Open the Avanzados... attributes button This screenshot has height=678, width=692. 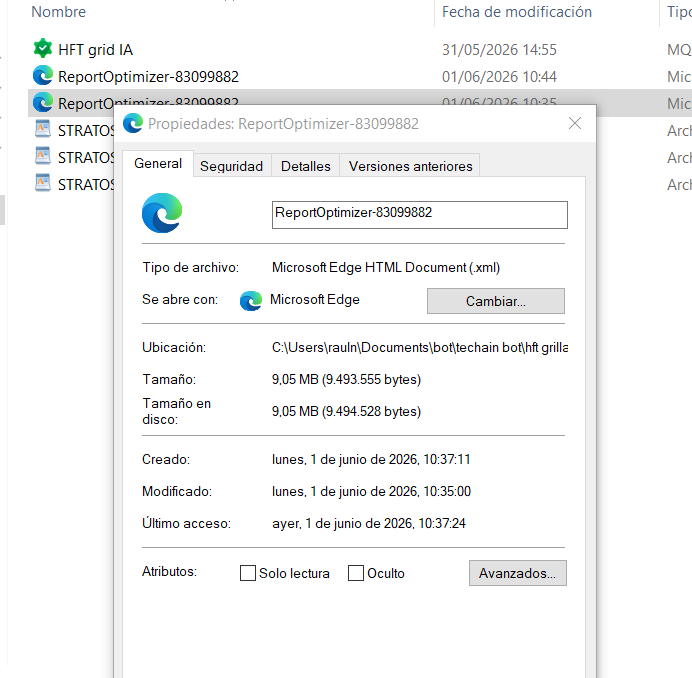[x=518, y=573]
